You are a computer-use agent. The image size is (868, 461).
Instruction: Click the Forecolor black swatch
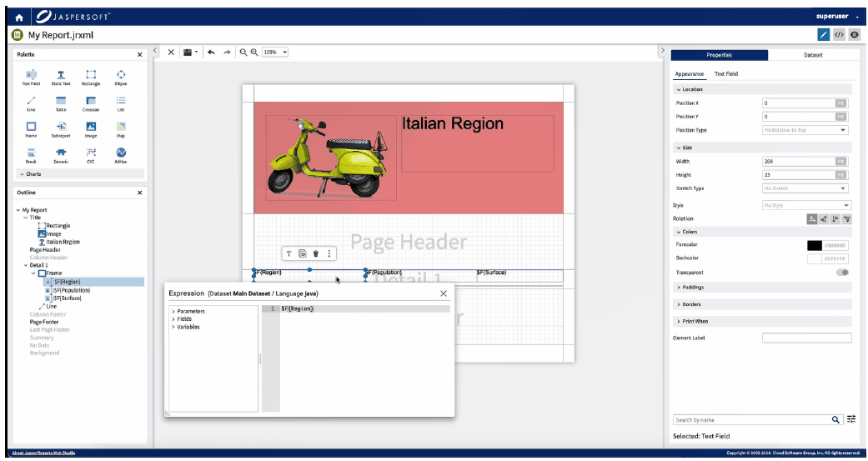[x=815, y=245]
